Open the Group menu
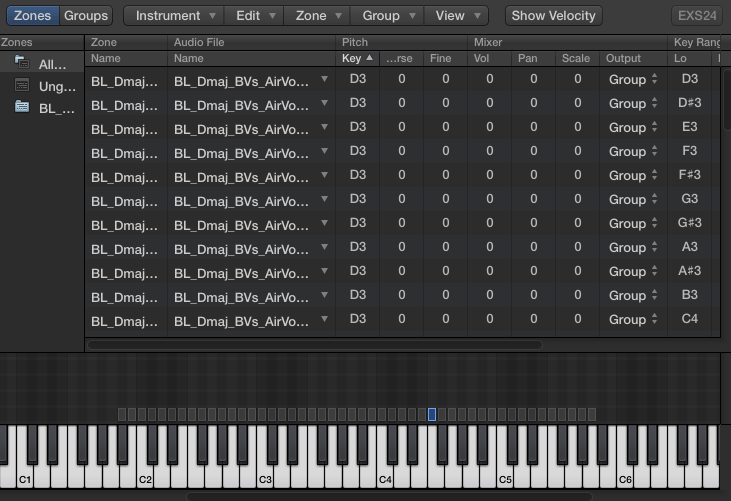Viewport: 731px width, 501px height. (x=387, y=15)
